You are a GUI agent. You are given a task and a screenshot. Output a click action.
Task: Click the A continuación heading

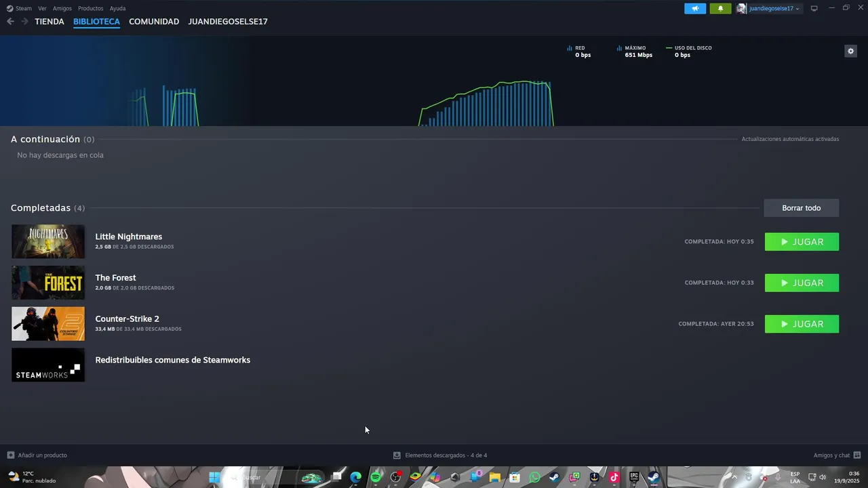click(x=45, y=139)
